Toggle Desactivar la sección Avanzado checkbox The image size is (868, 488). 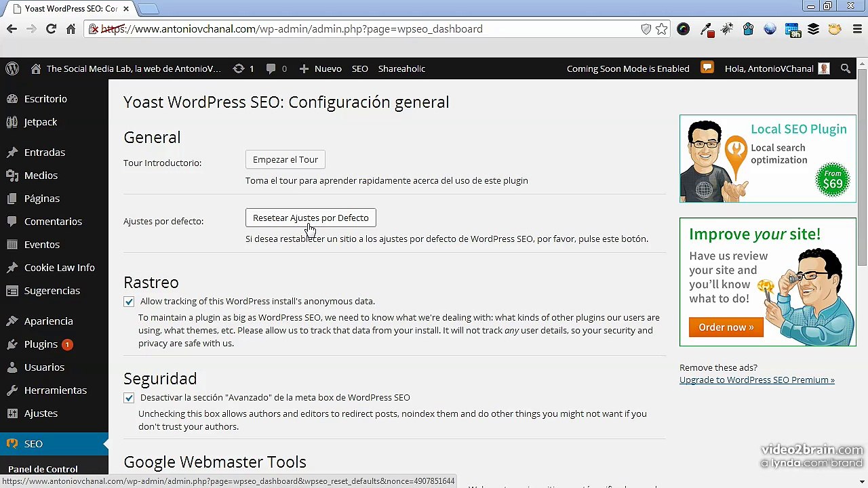point(129,398)
